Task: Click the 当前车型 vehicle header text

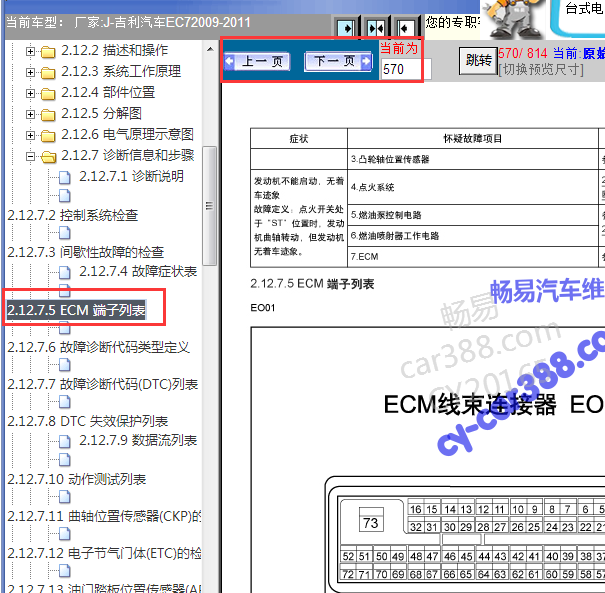Action: click(128, 22)
